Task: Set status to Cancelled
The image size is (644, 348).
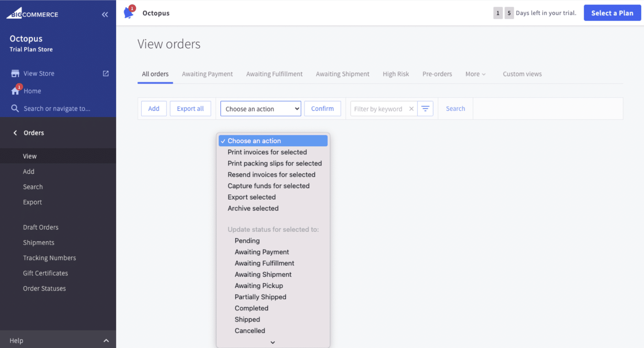Action: point(273,331)
